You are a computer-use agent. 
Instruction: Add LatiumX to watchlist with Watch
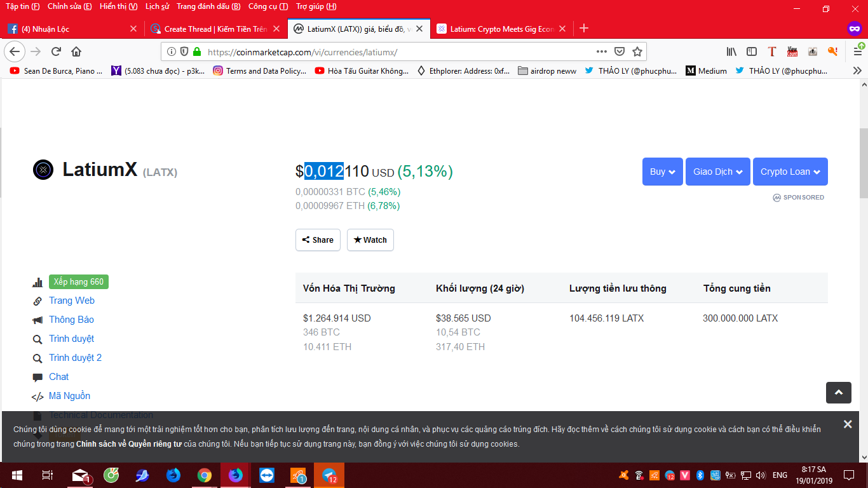(370, 240)
